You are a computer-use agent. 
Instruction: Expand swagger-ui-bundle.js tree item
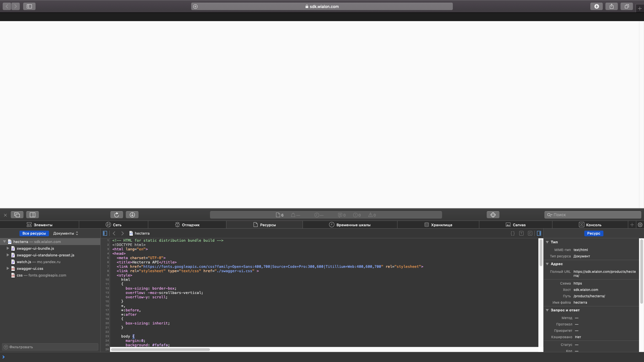click(x=8, y=248)
